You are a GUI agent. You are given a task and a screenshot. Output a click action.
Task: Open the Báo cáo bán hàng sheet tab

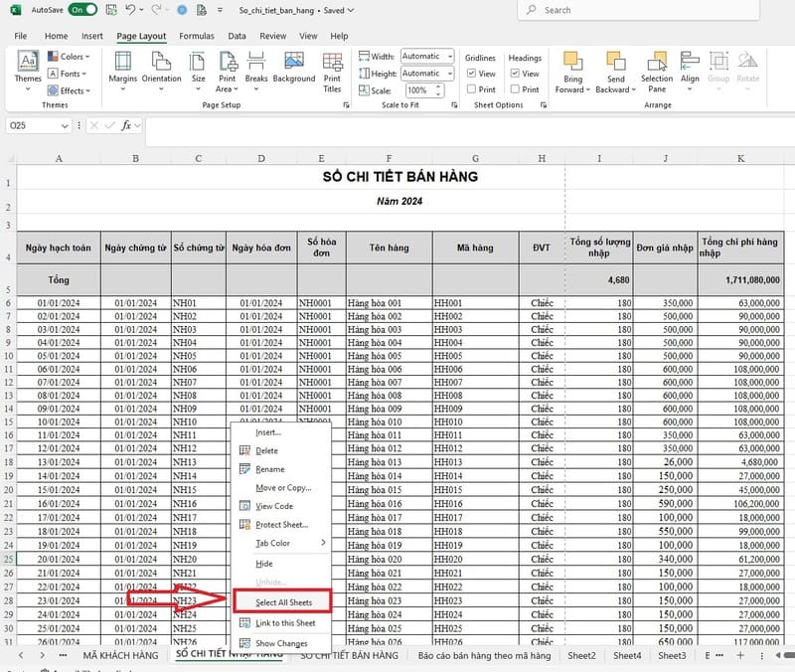tap(484, 655)
